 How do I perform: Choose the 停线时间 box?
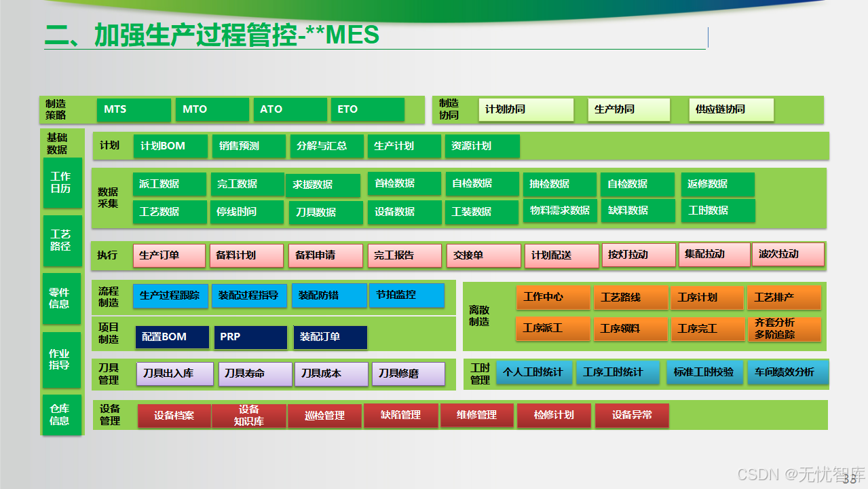tap(247, 212)
